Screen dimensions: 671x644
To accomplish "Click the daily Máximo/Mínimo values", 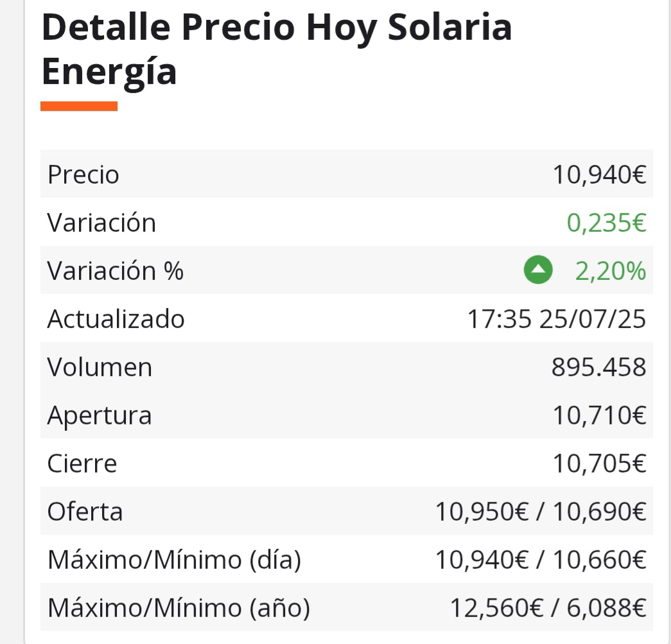I will point(541,560).
